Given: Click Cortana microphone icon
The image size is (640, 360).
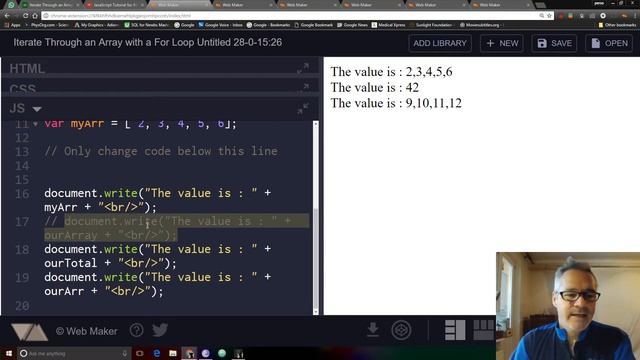Looking at the screenshot, I should coord(124,353).
